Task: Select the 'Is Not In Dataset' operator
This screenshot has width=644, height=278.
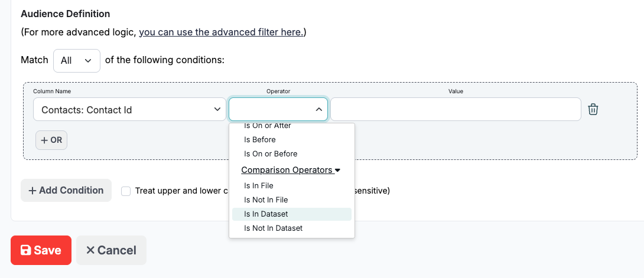Action: pos(273,228)
